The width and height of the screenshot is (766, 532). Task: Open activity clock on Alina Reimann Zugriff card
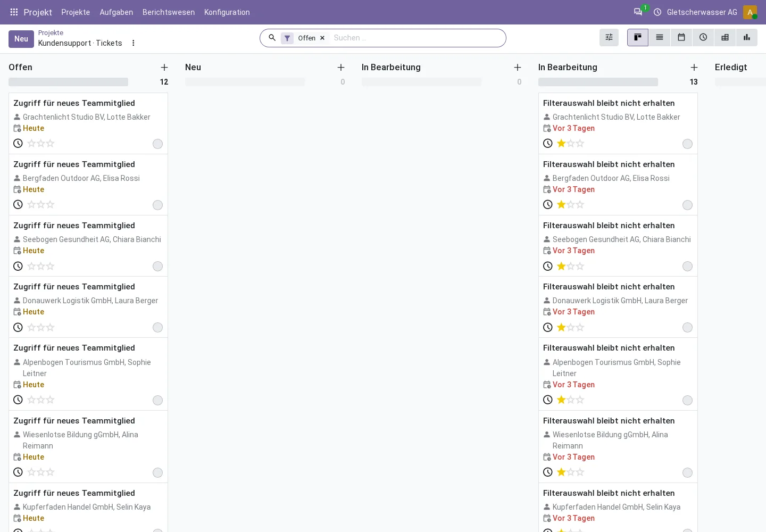[18, 472]
